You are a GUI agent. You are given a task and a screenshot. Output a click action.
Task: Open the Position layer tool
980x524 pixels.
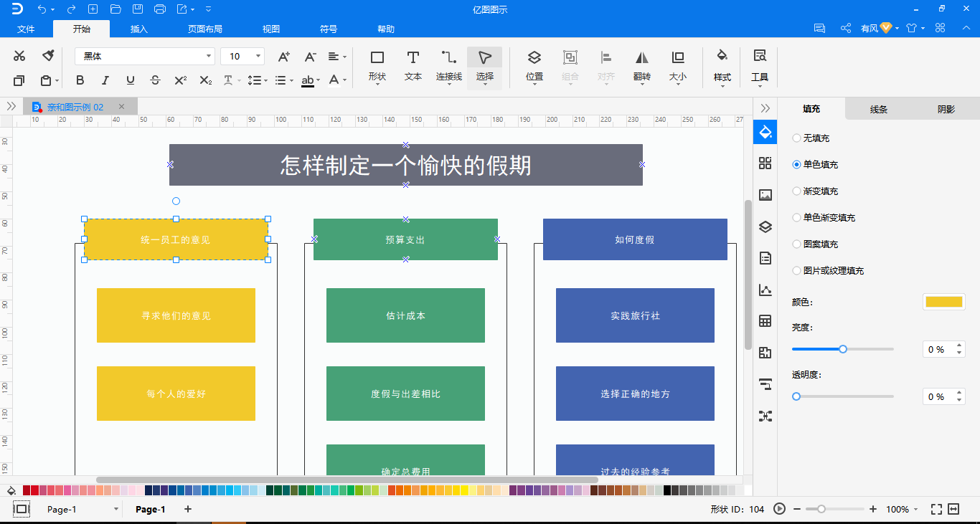pos(534,66)
